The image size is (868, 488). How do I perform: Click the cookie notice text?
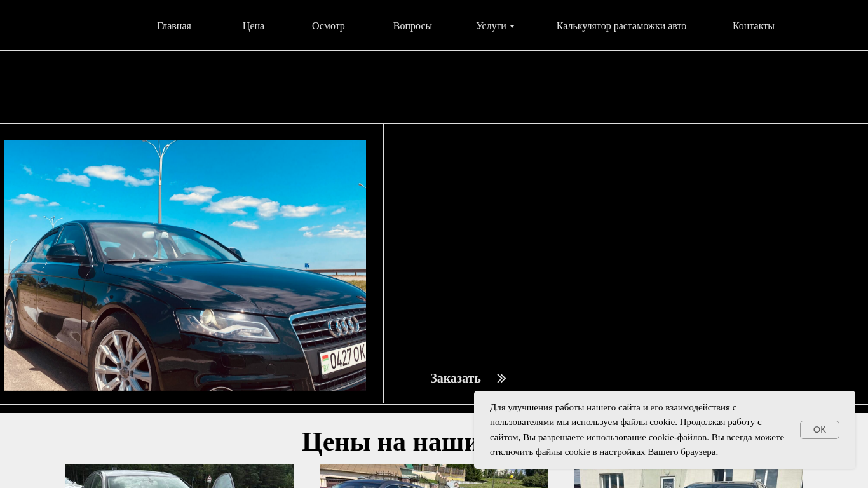[637, 430]
